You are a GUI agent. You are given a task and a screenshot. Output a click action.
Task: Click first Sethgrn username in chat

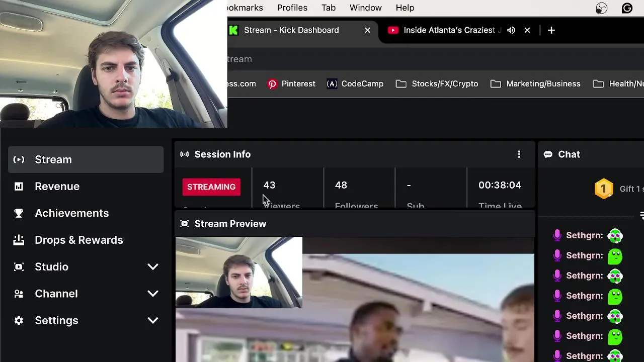584,235
